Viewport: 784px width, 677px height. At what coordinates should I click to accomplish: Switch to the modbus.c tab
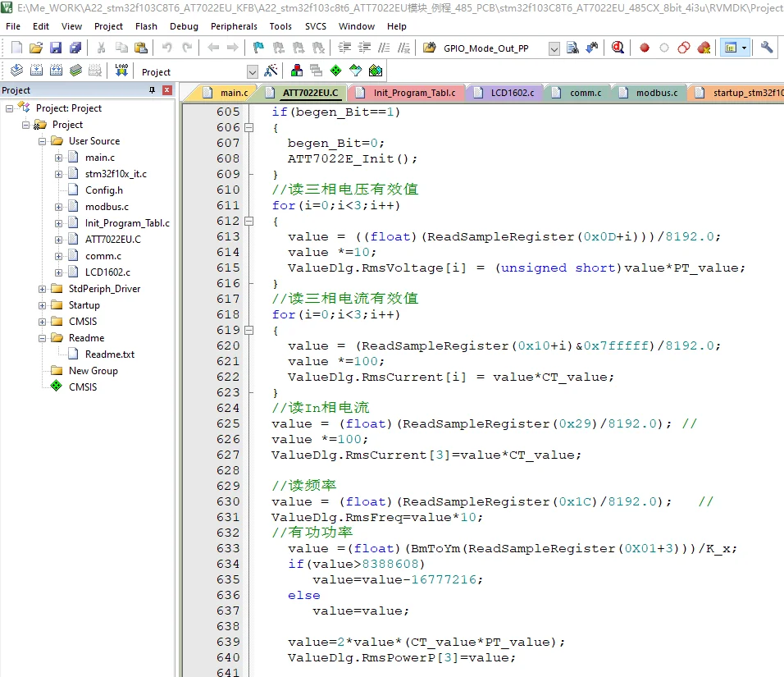655,93
